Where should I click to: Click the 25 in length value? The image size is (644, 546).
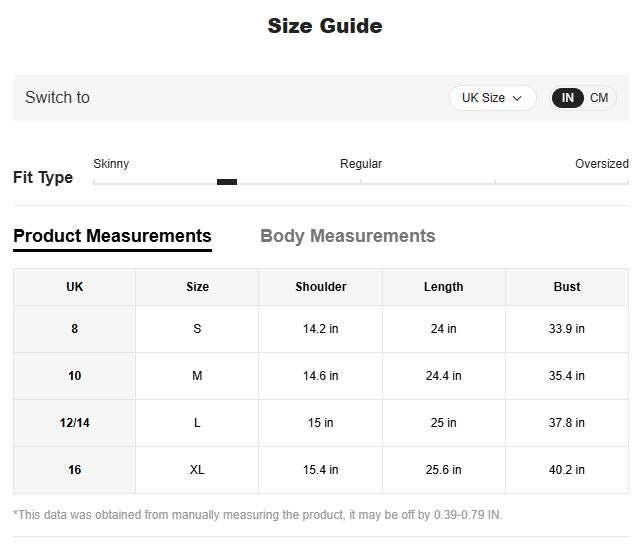coord(443,423)
